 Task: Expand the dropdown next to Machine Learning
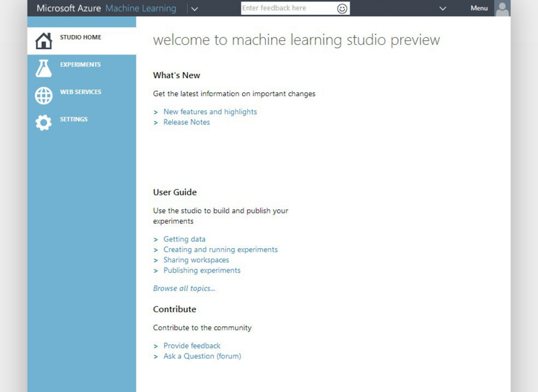194,9
